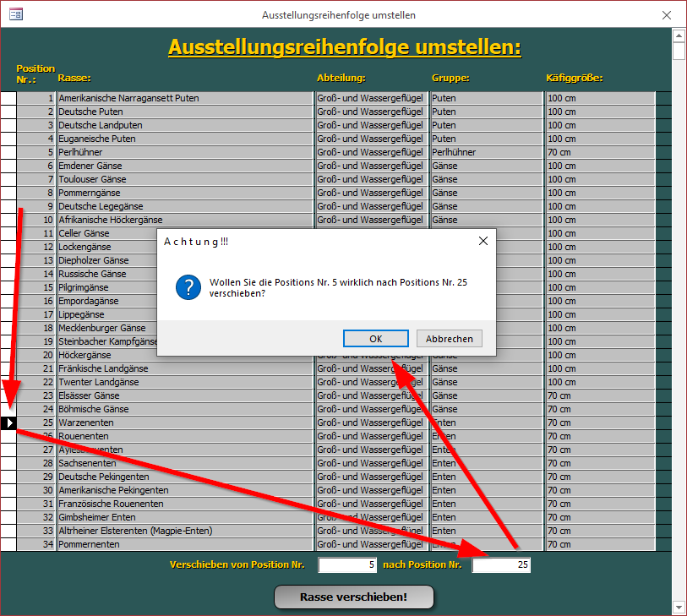Select the position number cell for row 34
The image size is (687, 616).
36,544
